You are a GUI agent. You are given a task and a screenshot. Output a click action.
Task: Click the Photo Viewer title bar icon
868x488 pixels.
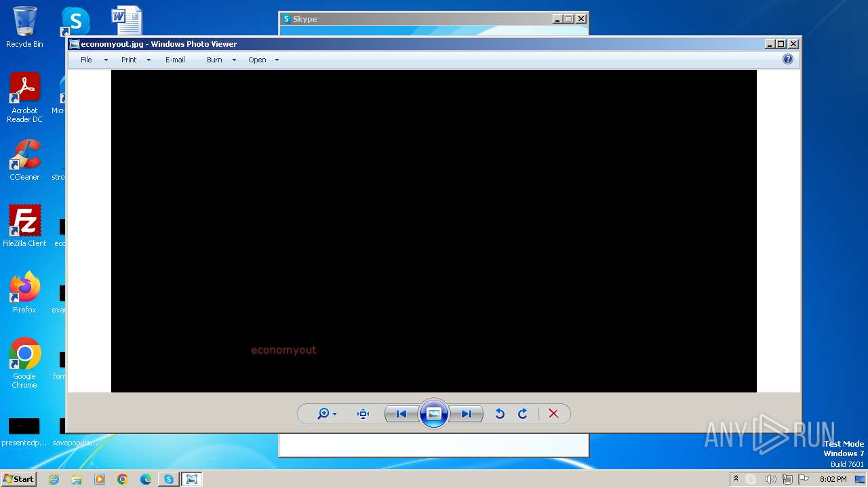tap(74, 44)
